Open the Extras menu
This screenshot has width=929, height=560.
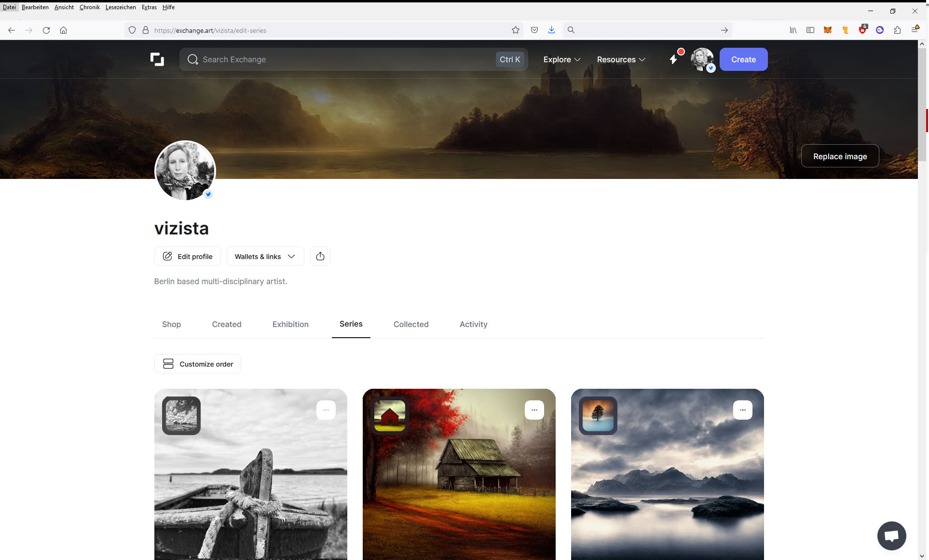pyautogui.click(x=149, y=7)
